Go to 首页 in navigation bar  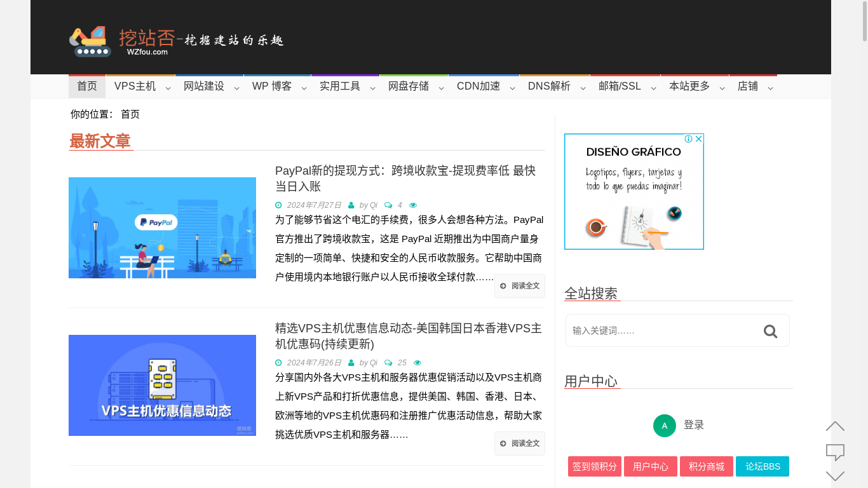coord(87,86)
